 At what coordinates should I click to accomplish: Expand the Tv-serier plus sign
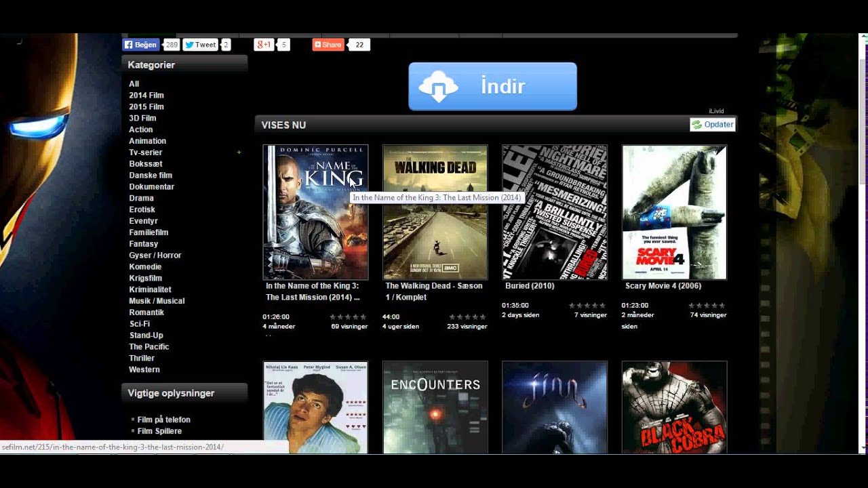coord(239,152)
